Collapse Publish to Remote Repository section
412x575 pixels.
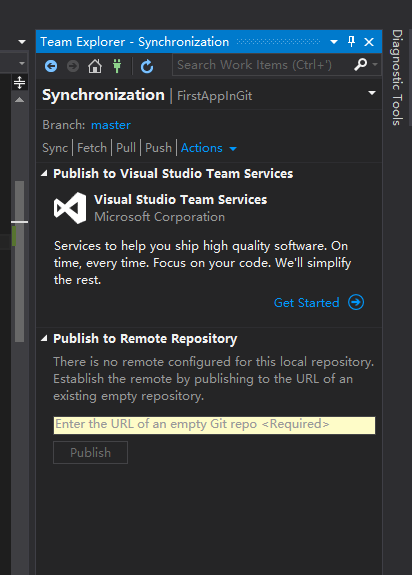coord(44,338)
